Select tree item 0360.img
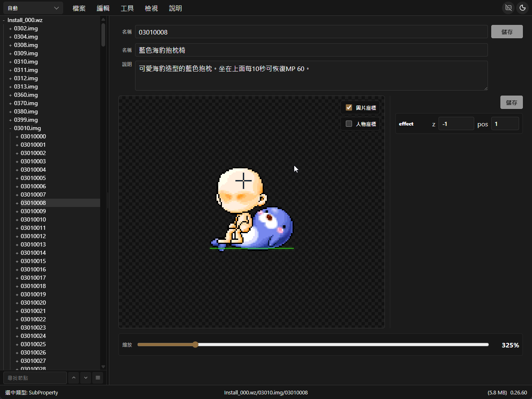 point(26,95)
